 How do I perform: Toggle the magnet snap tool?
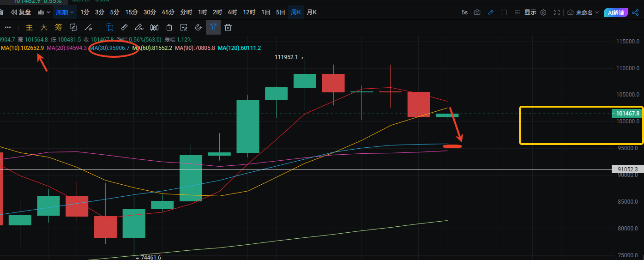pos(199,27)
